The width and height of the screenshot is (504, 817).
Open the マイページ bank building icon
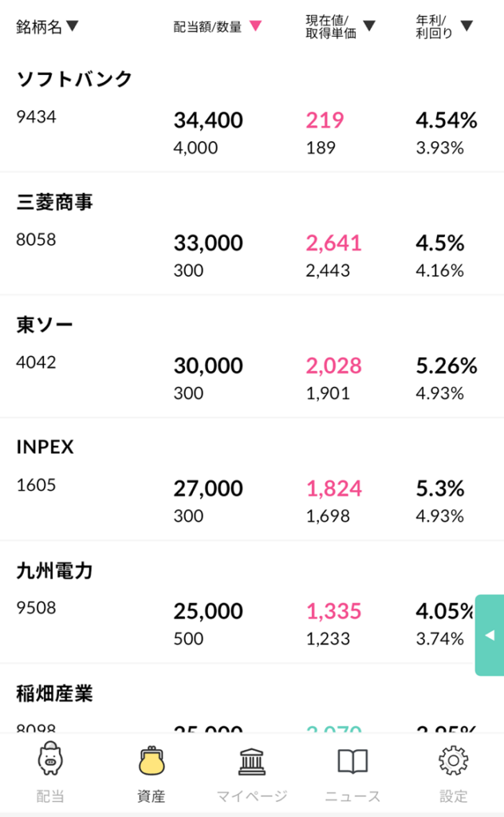click(x=251, y=761)
